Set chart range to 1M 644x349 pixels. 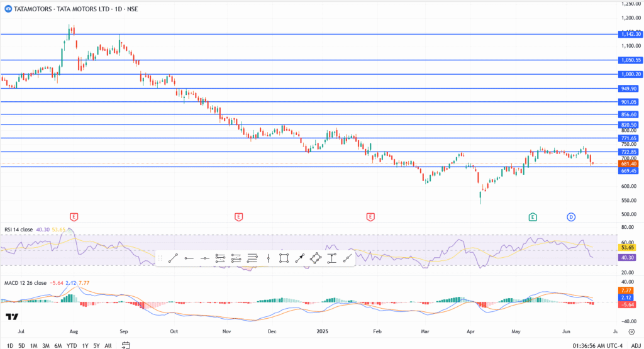click(x=34, y=346)
